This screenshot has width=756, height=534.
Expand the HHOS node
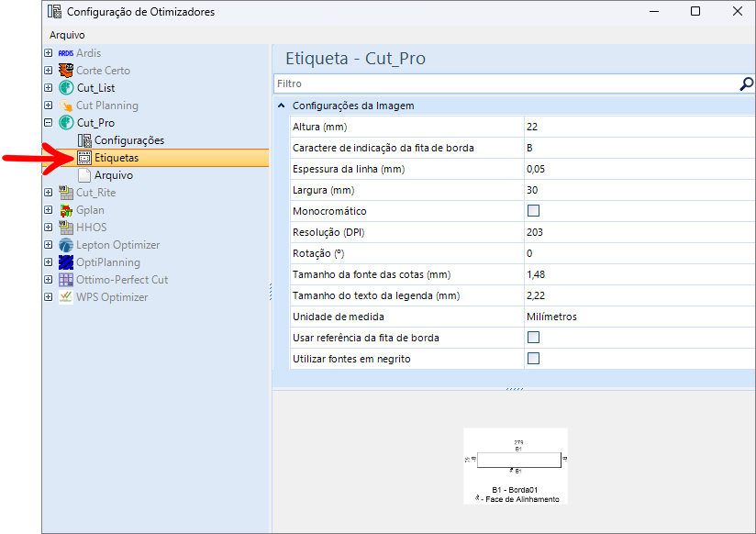click(49, 228)
